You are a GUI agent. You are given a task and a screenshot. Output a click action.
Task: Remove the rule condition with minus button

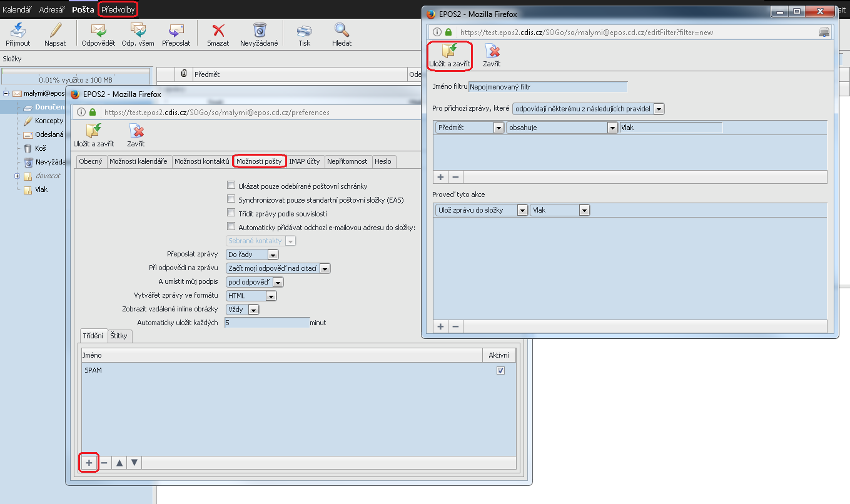click(x=455, y=177)
